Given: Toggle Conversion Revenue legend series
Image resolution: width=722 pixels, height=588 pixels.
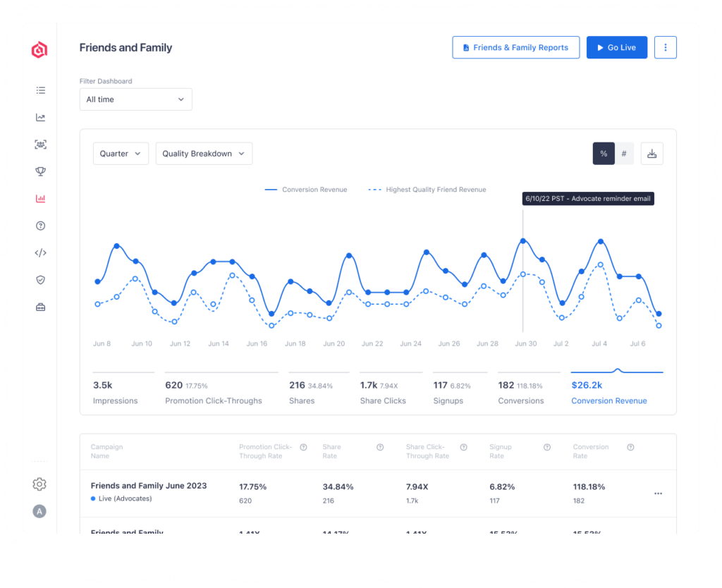Looking at the screenshot, I should coord(306,190).
